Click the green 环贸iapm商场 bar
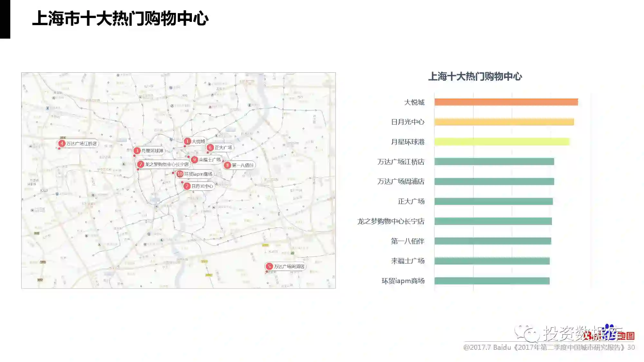Screen dimensions: 644x362 [492, 281]
